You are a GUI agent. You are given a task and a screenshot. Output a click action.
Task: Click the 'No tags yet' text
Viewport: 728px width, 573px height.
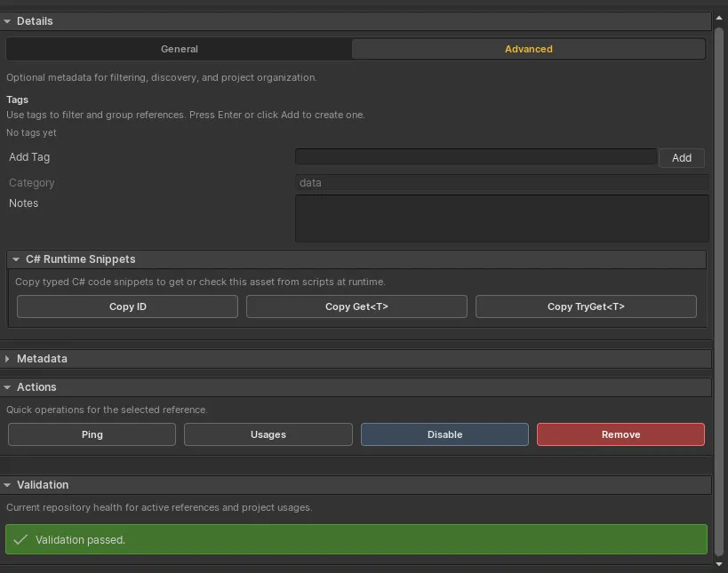click(x=31, y=132)
